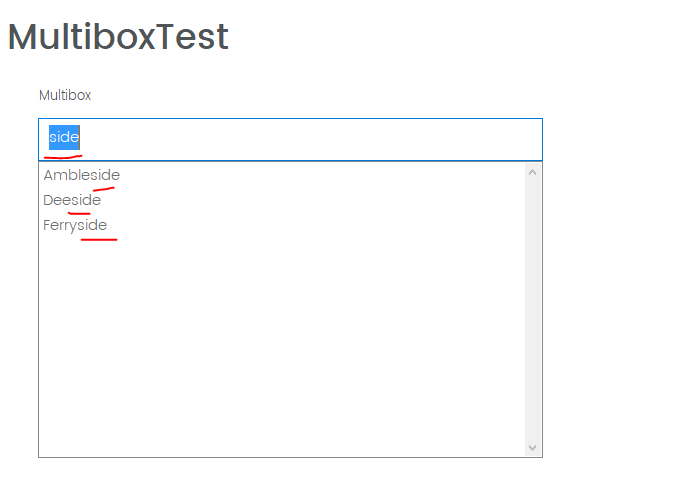Click the downward chevron at the bottom of the scrollbar

click(533, 447)
